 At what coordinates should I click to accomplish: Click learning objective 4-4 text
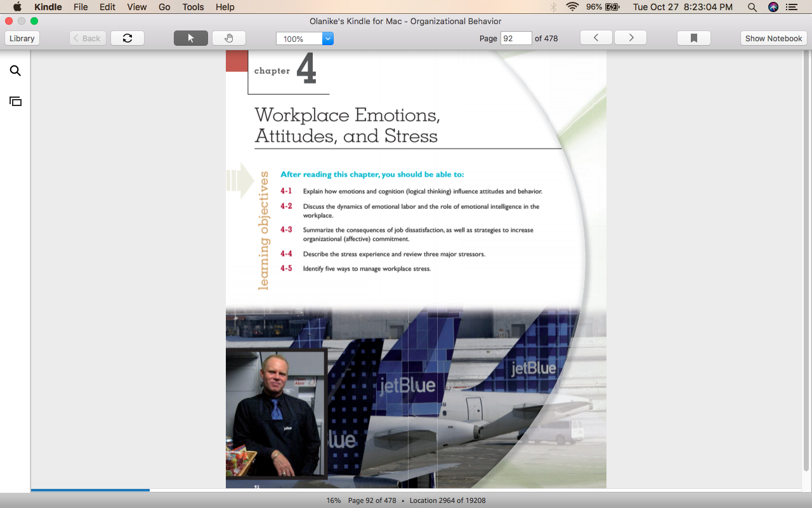[x=394, y=254]
